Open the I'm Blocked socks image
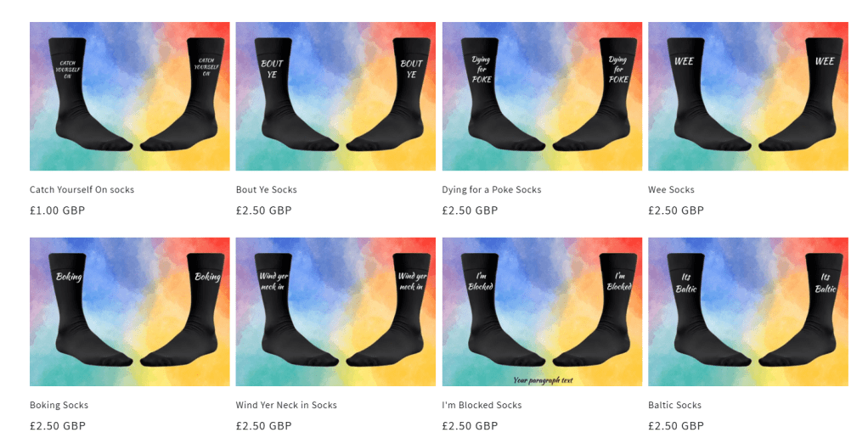The image size is (868, 438). coord(542,312)
